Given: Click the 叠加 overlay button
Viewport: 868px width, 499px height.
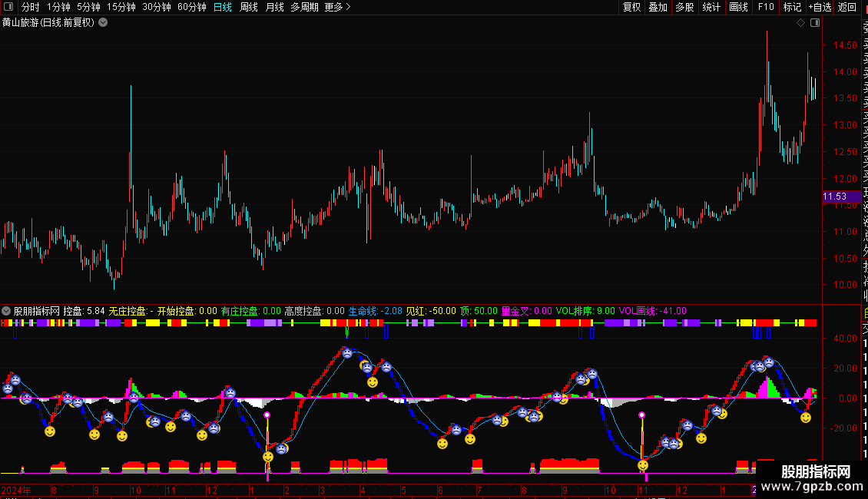Looking at the screenshot, I should [x=658, y=7].
